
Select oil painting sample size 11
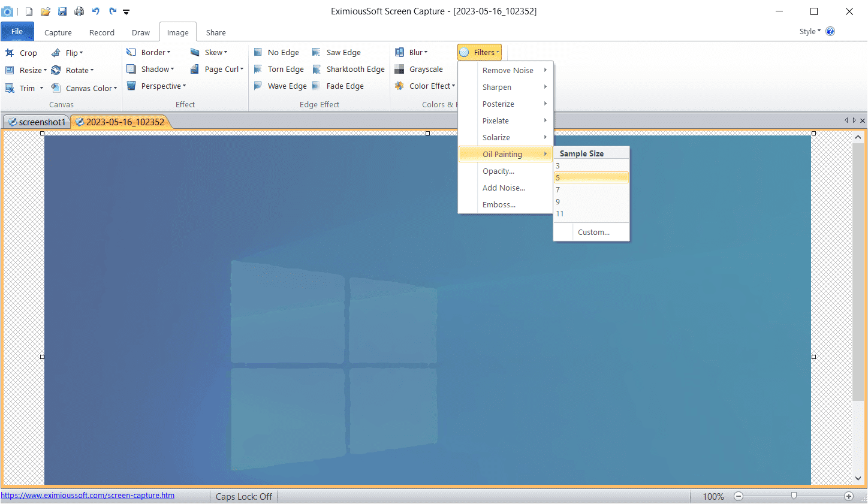[591, 213]
